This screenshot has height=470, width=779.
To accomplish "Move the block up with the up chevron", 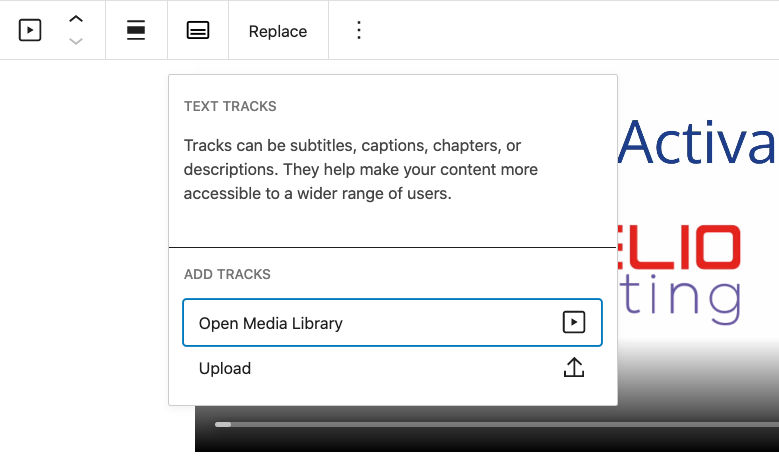I will (76, 20).
